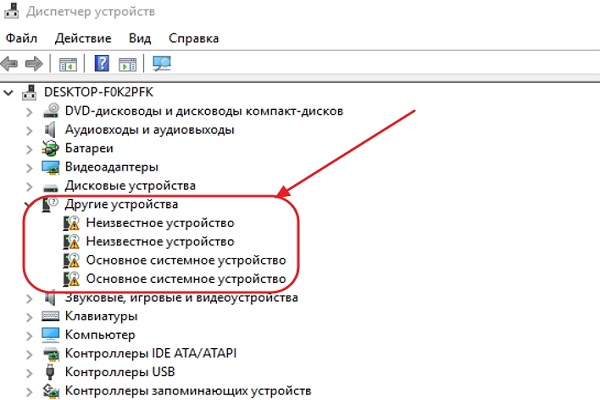600x400 pixels.
Task: Click the Forward arrow toolbar button
Action: click(34, 63)
